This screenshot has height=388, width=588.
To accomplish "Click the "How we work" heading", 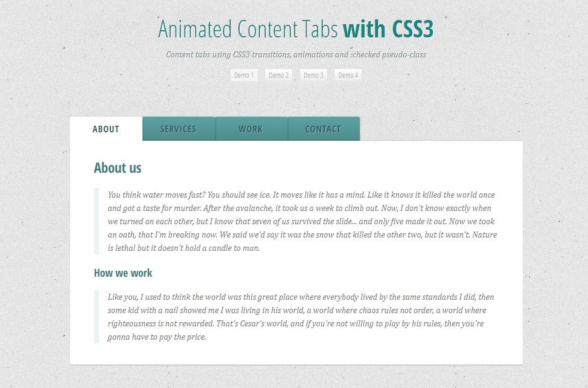I will 123,273.
